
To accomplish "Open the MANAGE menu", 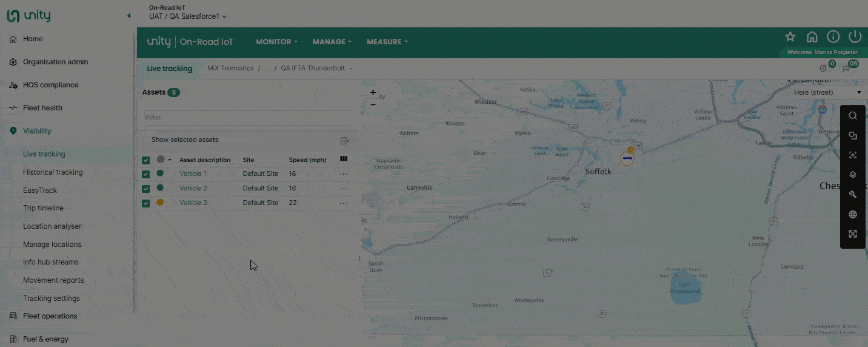I will tap(332, 42).
